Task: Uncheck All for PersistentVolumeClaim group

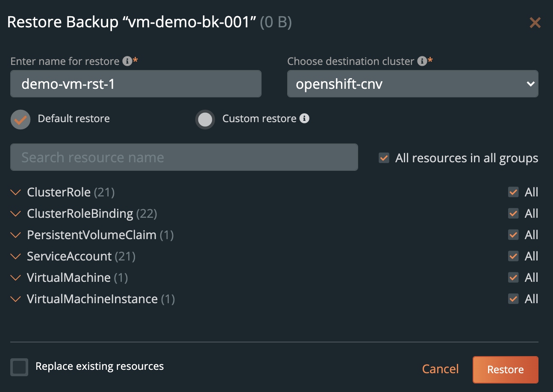Action: tap(513, 235)
